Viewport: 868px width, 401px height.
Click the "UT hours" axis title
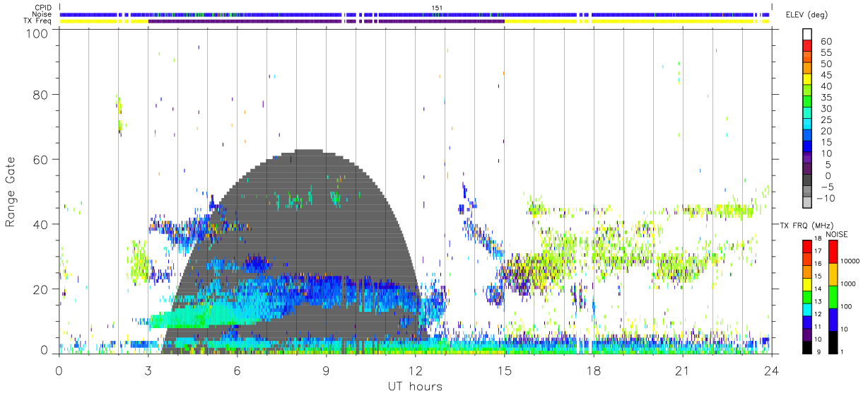[x=415, y=386]
